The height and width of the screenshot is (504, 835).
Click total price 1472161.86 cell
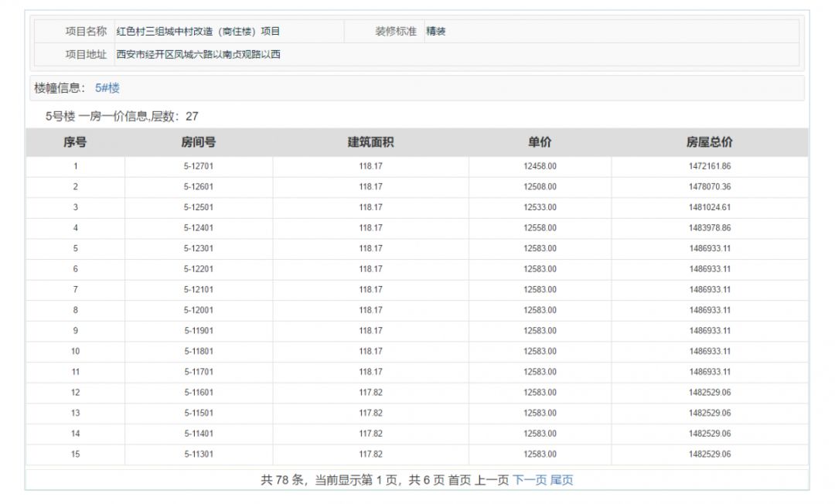(709, 166)
